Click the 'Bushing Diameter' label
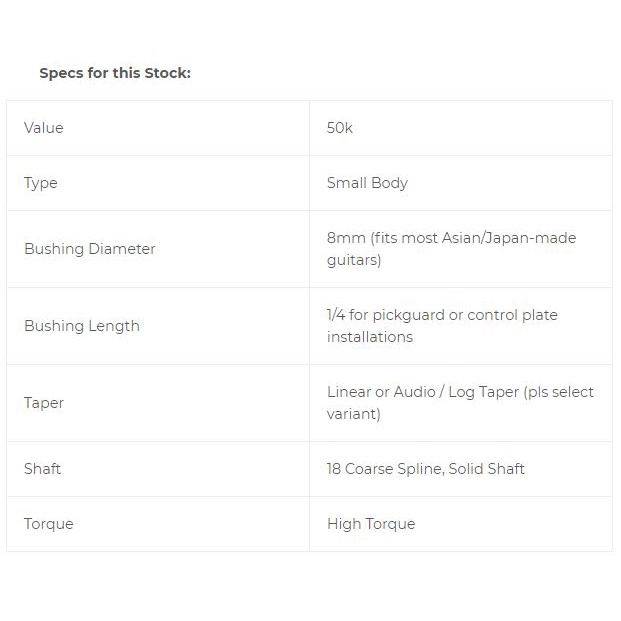621x621 pixels. point(90,249)
